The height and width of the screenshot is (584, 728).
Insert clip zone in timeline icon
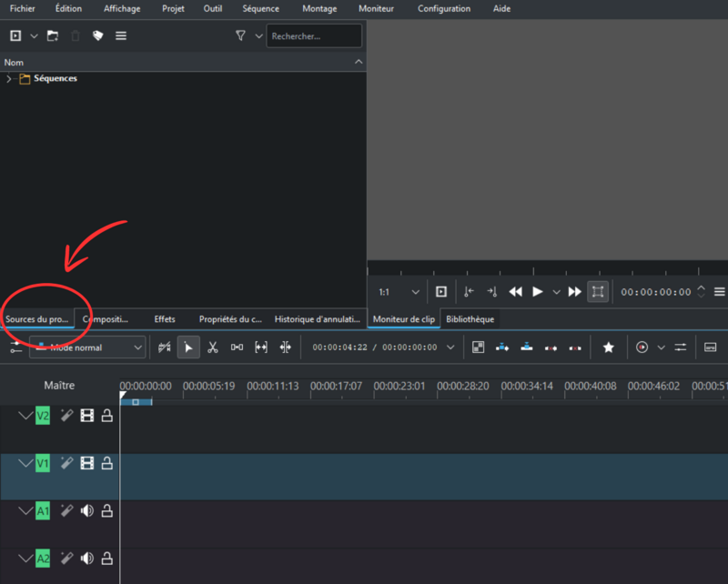point(502,347)
